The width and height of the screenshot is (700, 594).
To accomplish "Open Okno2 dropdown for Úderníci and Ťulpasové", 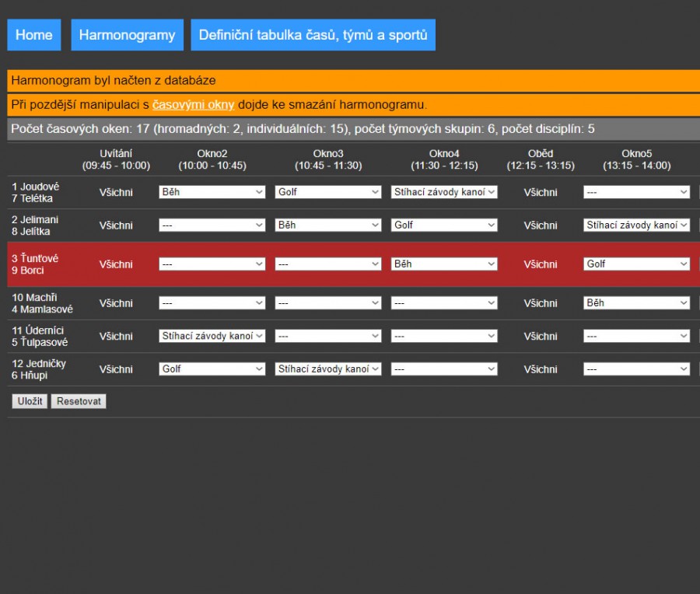I will tap(212, 337).
